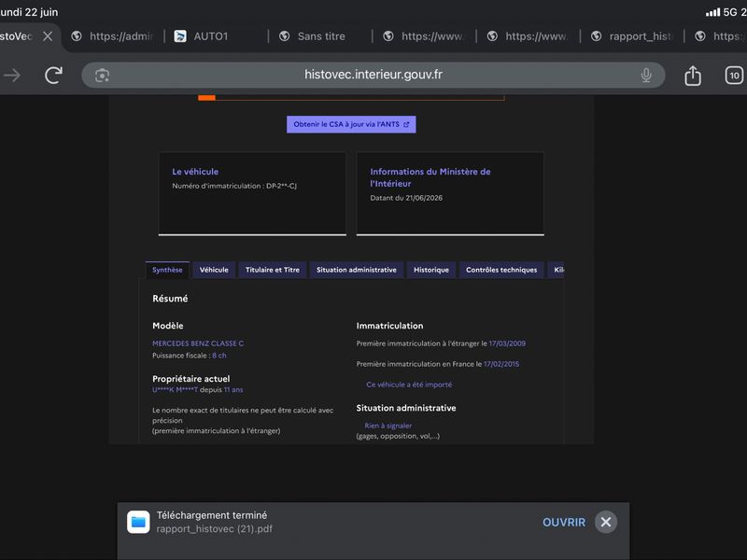Switch to the AUTO1 tab
Screen dimensions: 747x560
[x=210, y=36]
